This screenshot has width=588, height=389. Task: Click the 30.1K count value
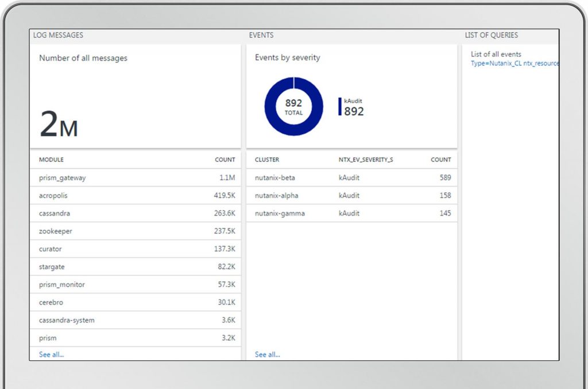coord(226,302)
